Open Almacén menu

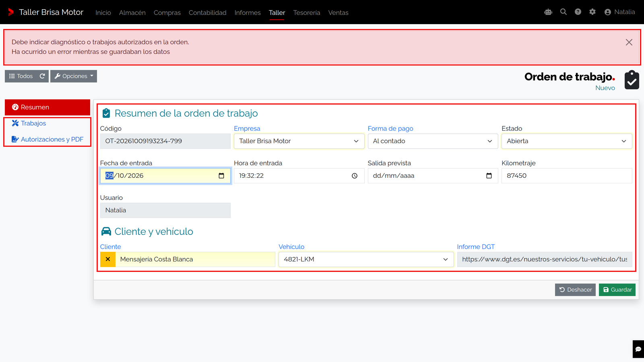point(132,12)
